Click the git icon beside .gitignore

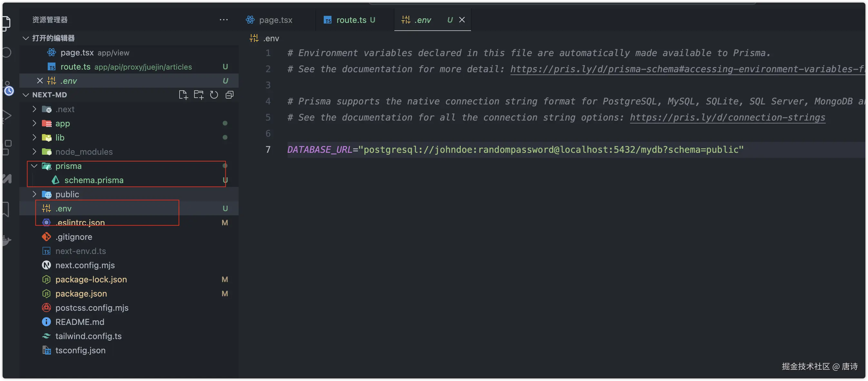(46, 237)
